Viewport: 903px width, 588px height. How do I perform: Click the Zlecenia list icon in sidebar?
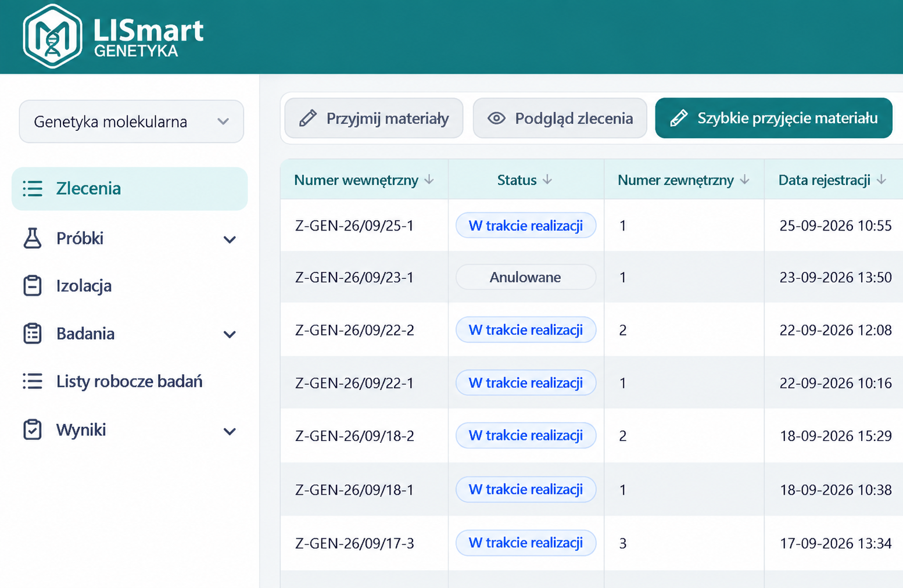point(33,189)
